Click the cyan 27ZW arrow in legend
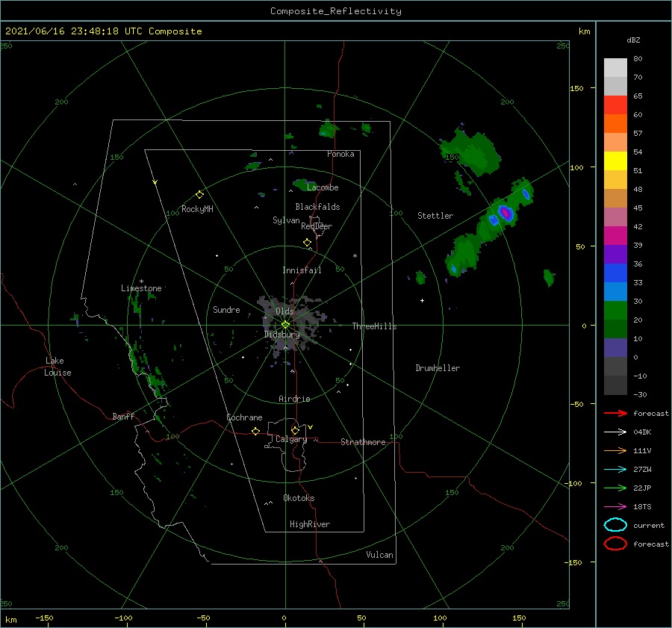672x628 pixels. (x=615, y=470)
